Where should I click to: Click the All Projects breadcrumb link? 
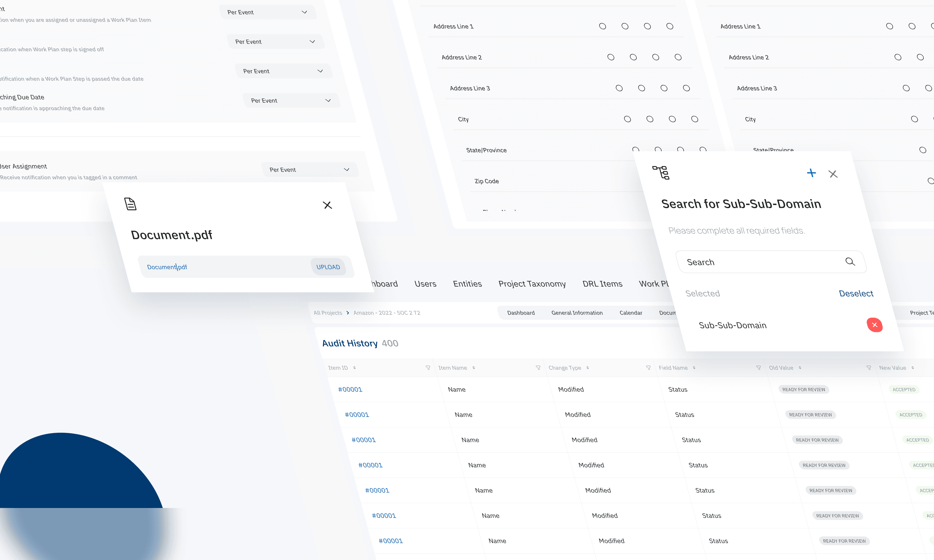point(328,313)
